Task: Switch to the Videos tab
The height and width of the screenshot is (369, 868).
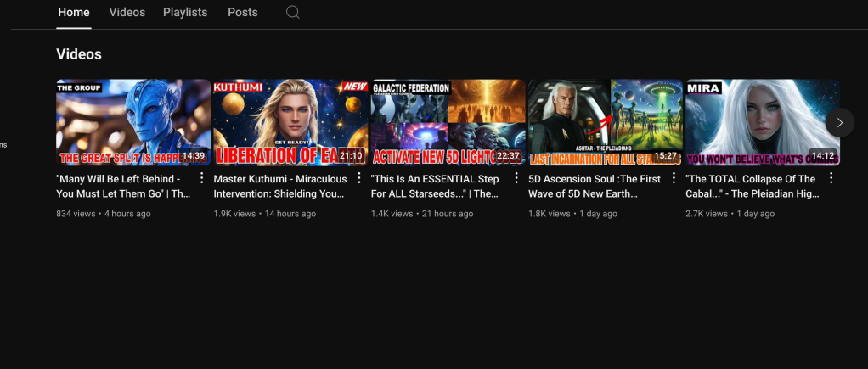Action: click(x=127, y=13)
